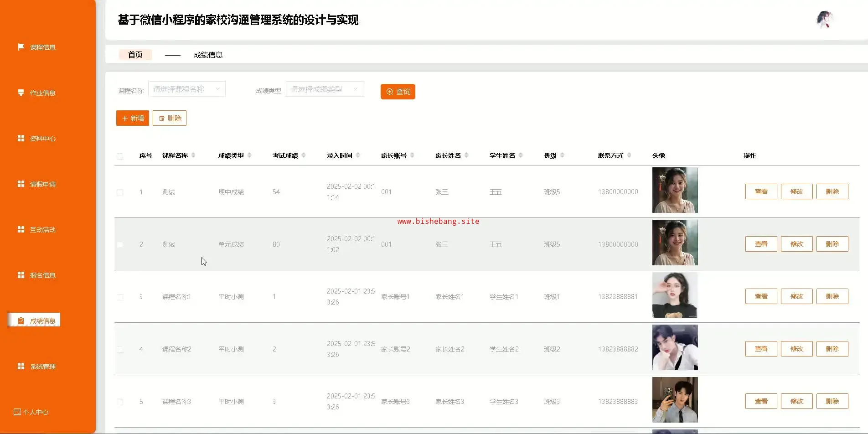
Task: Click the grid icon beside 请假申请
Action: coord(21,184)
